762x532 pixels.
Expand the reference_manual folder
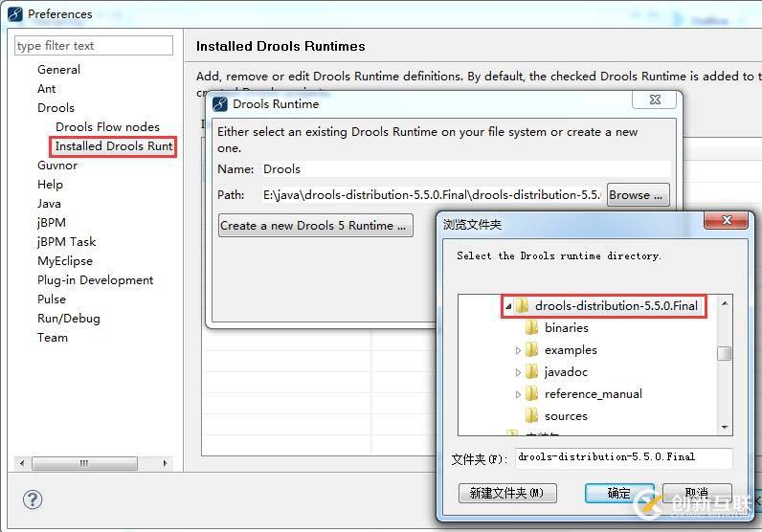coord(518,394)
